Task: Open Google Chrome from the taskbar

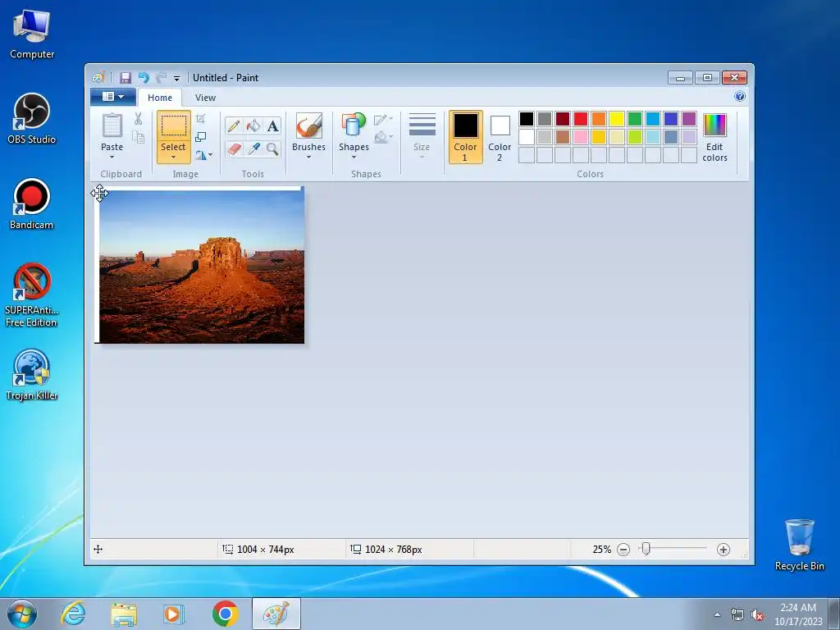Action: [x=225, y=614]
